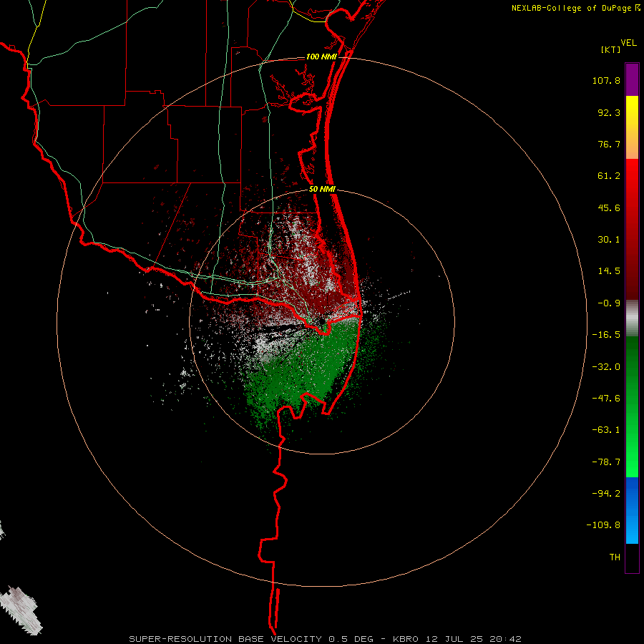Click the [KT] units label

click(x=610, y=49)
